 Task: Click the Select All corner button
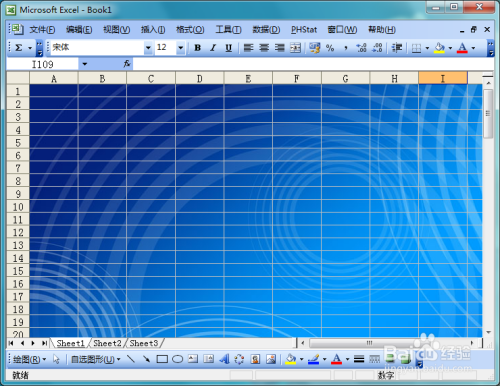click(x=18, y=78)
